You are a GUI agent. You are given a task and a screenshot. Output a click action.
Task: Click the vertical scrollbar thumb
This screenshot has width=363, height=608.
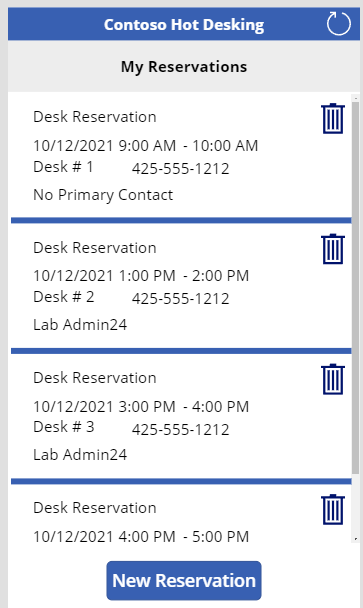(356, 288)
